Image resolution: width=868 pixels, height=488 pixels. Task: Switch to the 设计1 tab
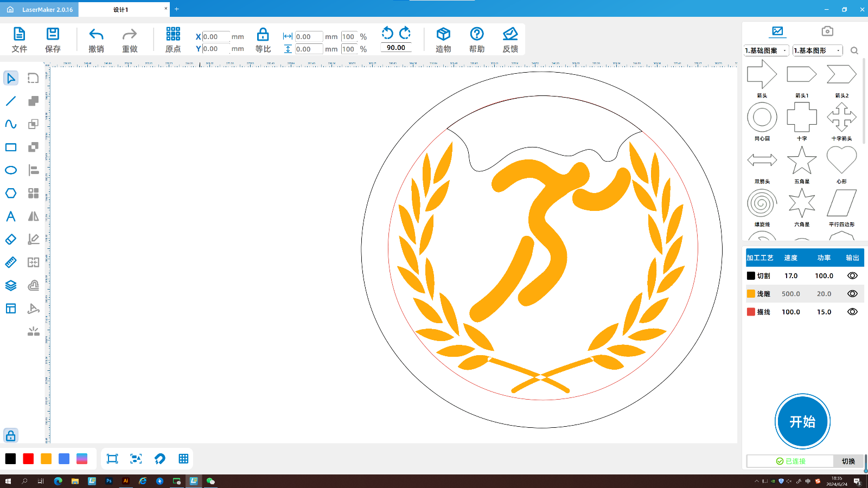[x=121, y=10]
